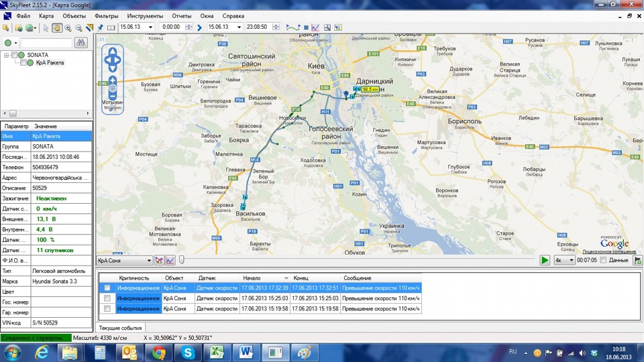Click the last icon in the top toolbar
Screen dimensions: 644x362
click(338, 27)
